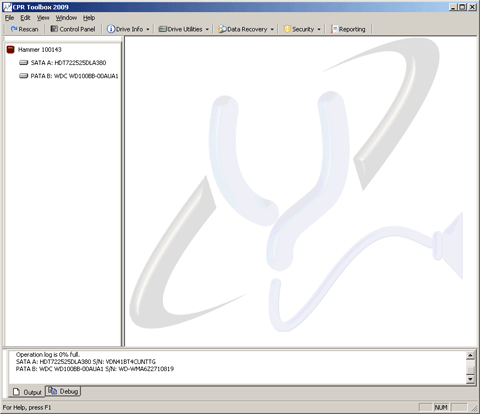Viewport: 480px width, 414px height.
Task: Switch to the Debug tab
Action: tap(63, 391)
